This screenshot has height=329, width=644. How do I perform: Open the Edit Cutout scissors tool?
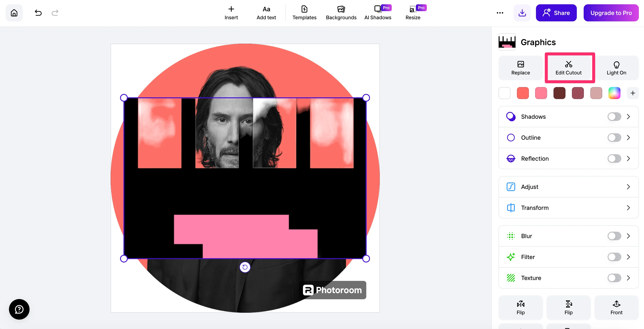click(x=568, y=68)
